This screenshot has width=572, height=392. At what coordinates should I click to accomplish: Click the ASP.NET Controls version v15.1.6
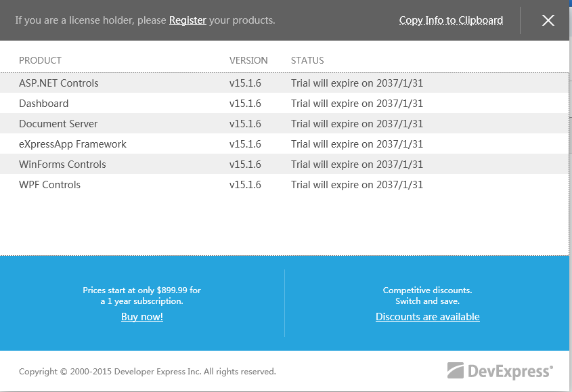tap(245, 83)
